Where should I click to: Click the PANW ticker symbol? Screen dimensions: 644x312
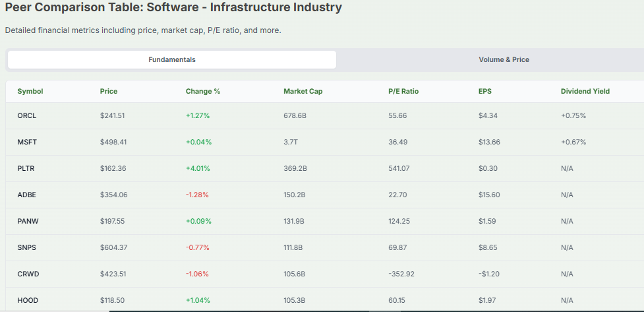[x=28, y=221]
